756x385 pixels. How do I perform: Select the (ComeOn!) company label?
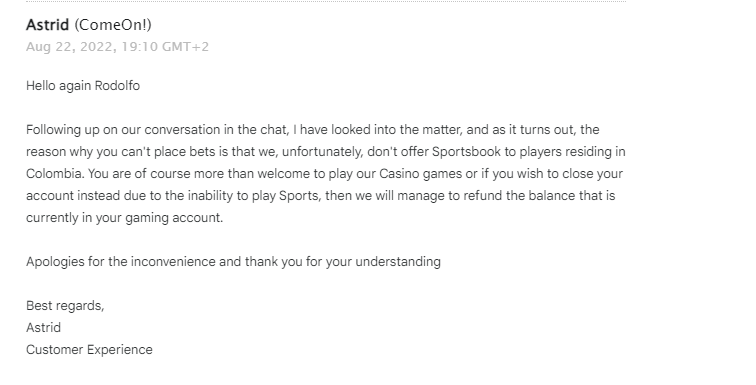coord(113,25)
